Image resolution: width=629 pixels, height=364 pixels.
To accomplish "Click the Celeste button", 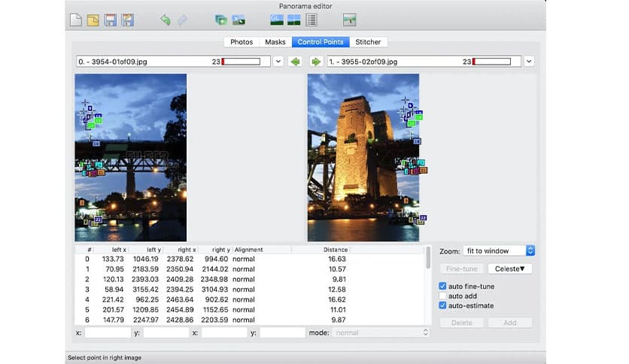I will coord(509,268).
